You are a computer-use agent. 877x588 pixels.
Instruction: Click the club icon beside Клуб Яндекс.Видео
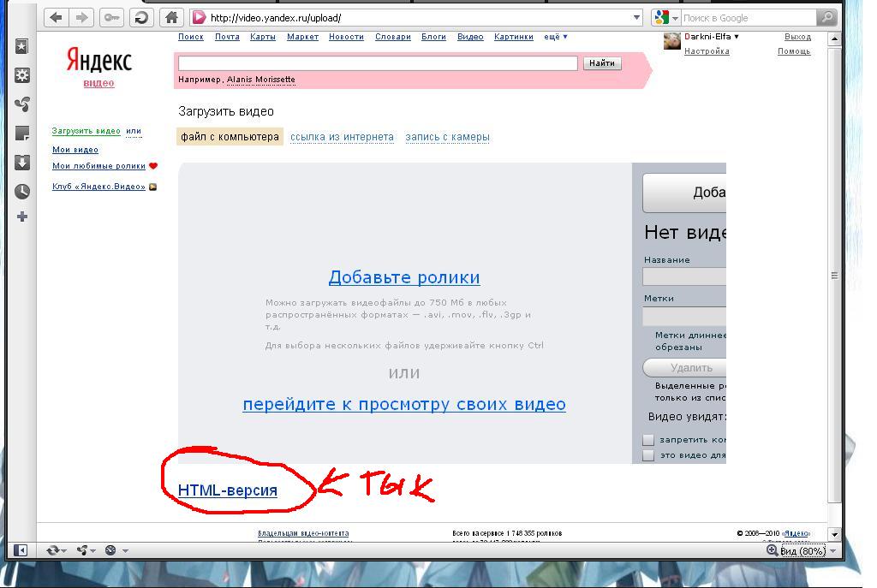tap(152, 187)
